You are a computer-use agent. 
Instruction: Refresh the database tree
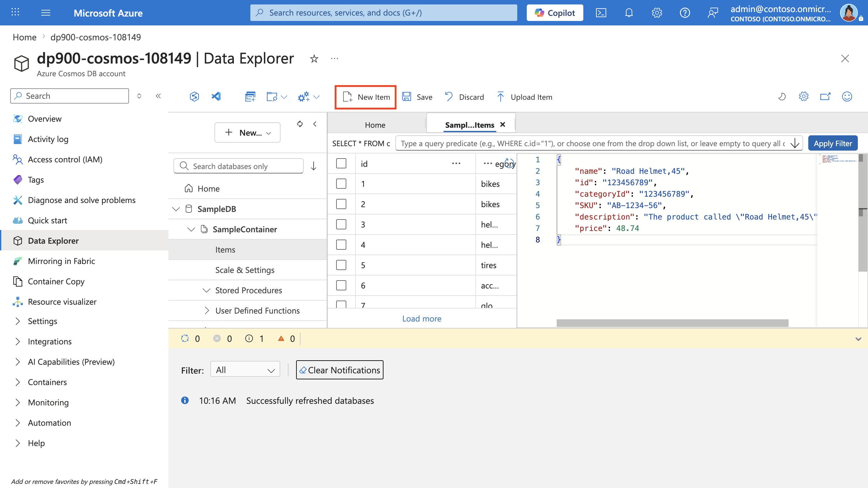(300, 124)
